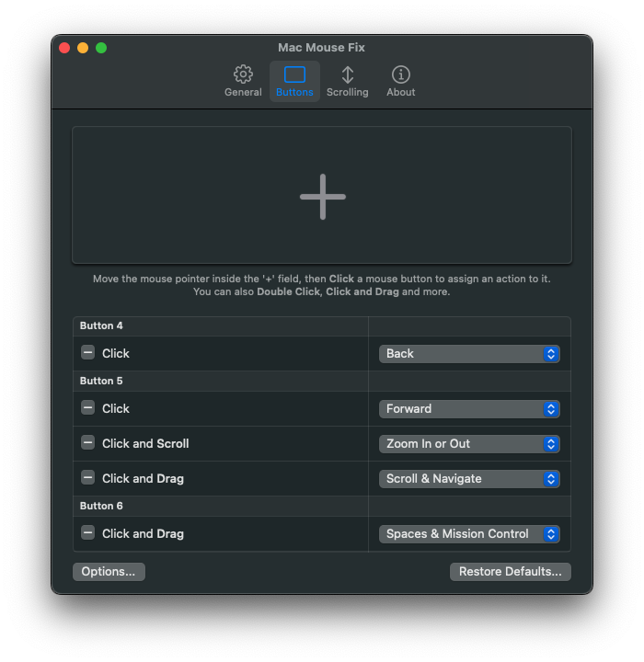Open the Scrolling tab arrows icon
The height and width of the screenshot is (662, 644).
(347, 74)
